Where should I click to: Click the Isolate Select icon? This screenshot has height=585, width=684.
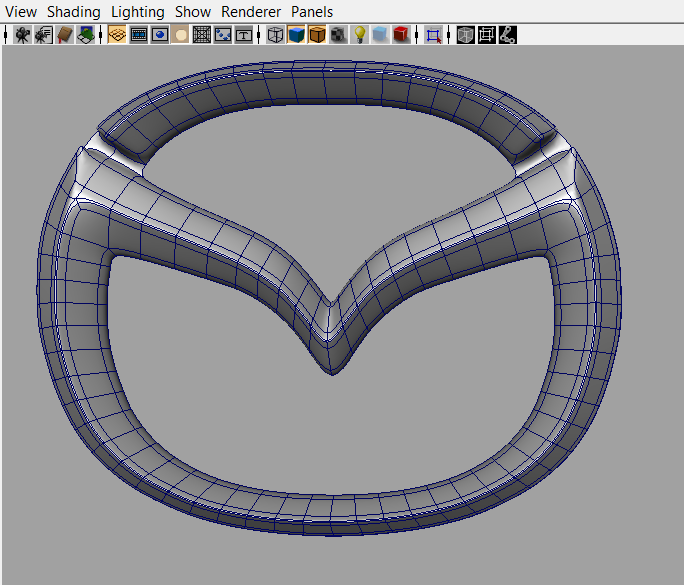tap(433, 35)
